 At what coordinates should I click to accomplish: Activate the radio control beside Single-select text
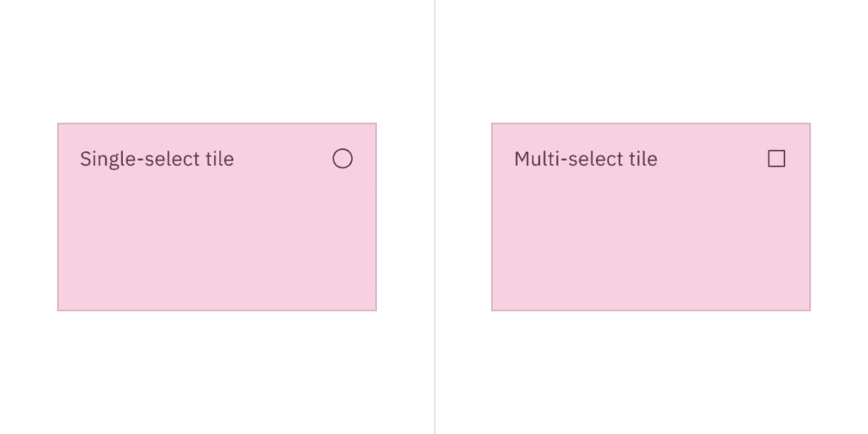click(x=342, y=158)
